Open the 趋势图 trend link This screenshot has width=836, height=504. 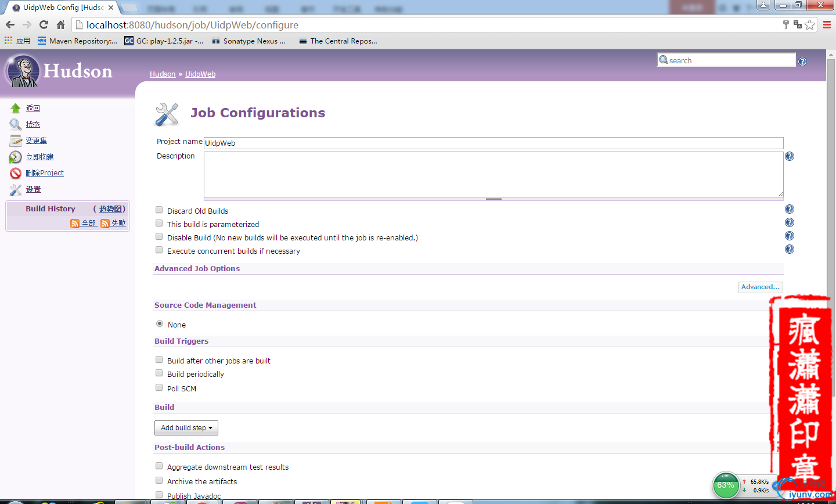pyautogui.click(x=110, y=209)
